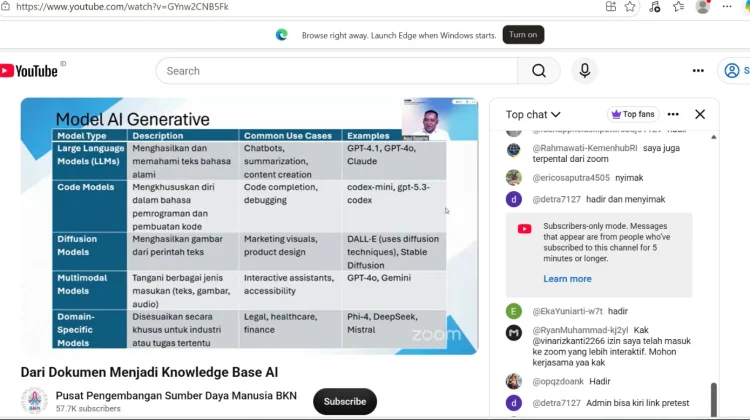This screenshot has width=750, height=420.
Task: Click the browser split screen icon
Action: [x=611, y=7]
